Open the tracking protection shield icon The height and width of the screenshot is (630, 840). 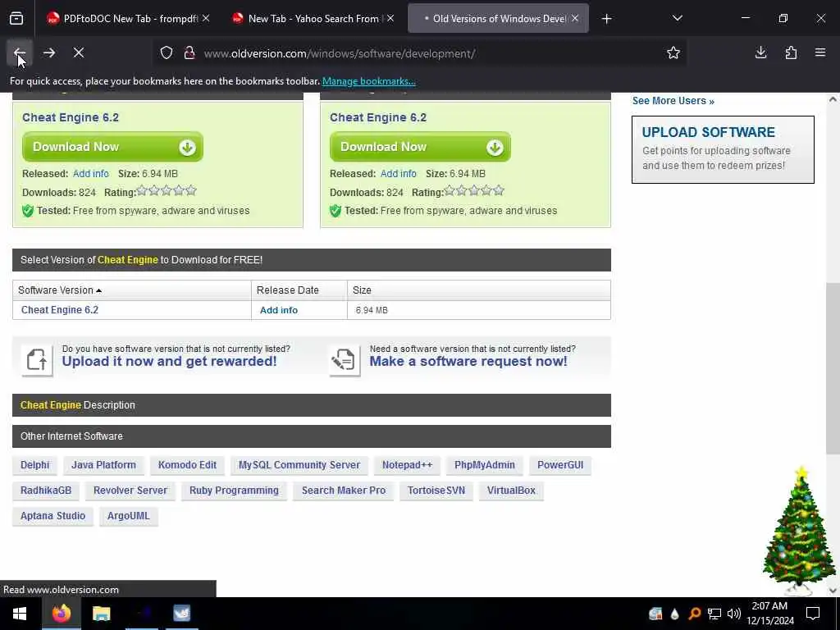tap(167, 53)
